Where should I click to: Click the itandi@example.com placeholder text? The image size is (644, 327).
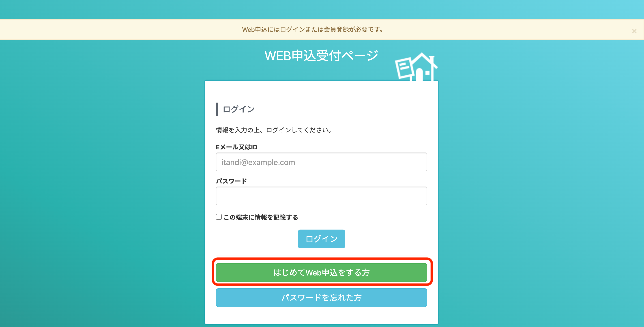258,162
